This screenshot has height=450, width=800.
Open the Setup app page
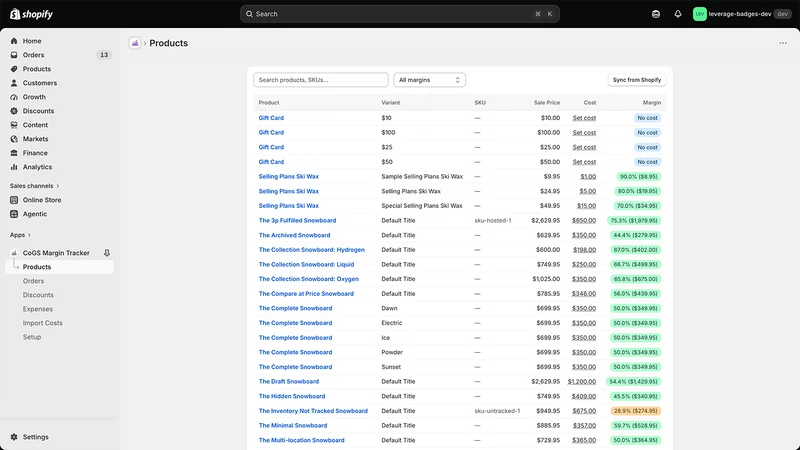[32, 337]
